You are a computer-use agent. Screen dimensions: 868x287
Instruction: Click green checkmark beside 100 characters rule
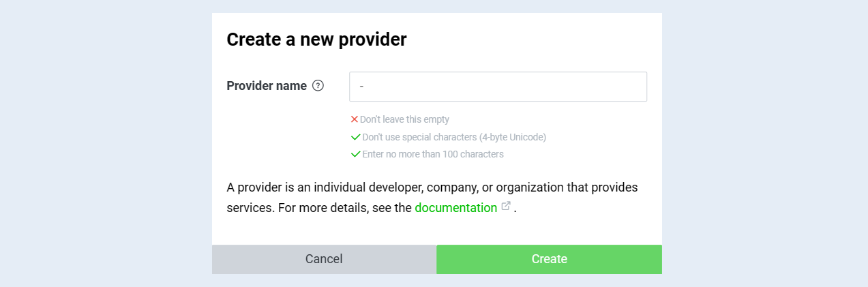[x=355, y=154]
